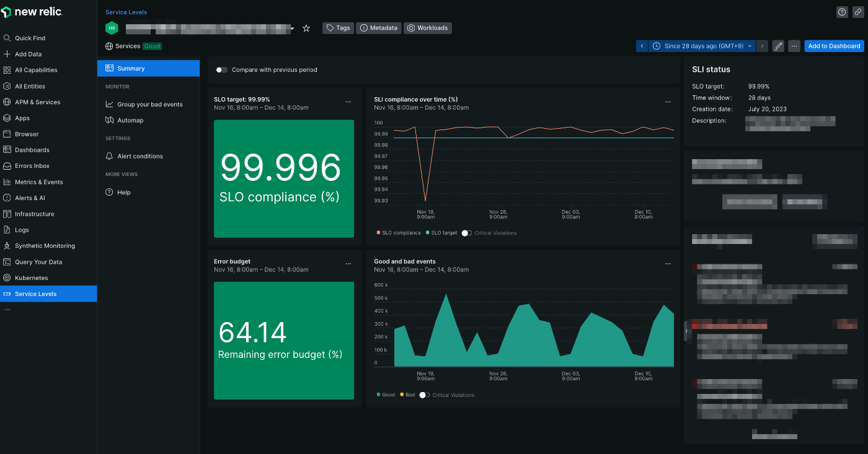Open Good and bad events options menu
The width and height of the screenshot is (868, 454).
pos(668,263)
